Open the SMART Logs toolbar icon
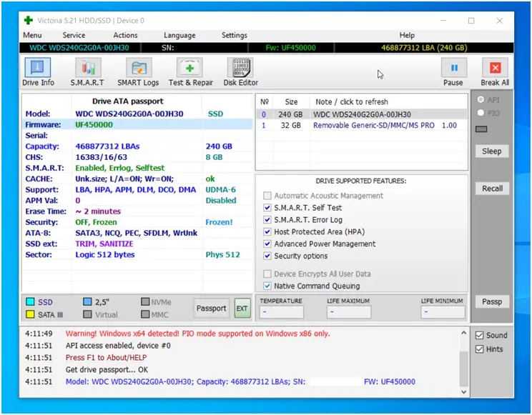532x415 pixels. point(139,67)
